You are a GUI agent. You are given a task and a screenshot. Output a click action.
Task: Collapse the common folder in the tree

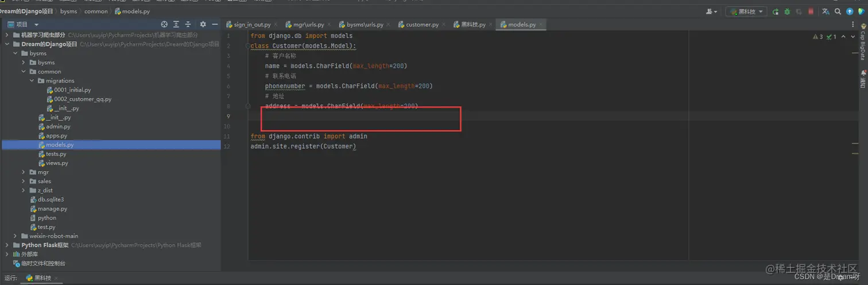(24, 72)
